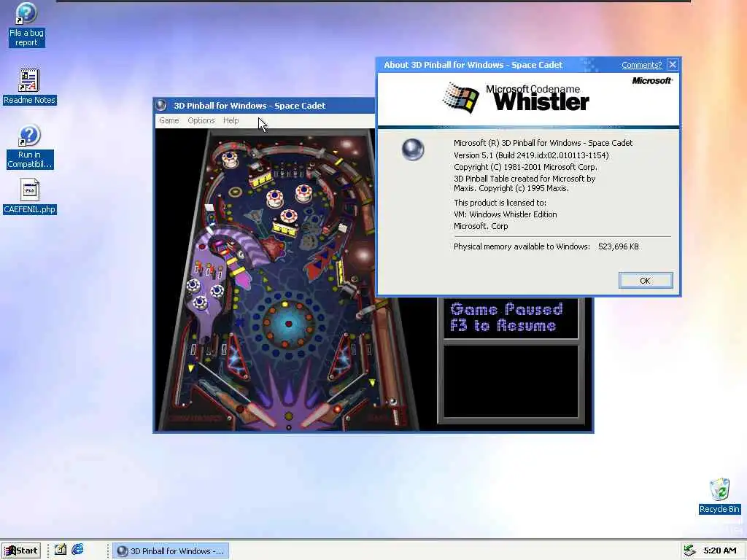The height and width of the screenshot is (560, 747).
Task: Open the Comments? link in About title bar
Action: tap(641, 65)
